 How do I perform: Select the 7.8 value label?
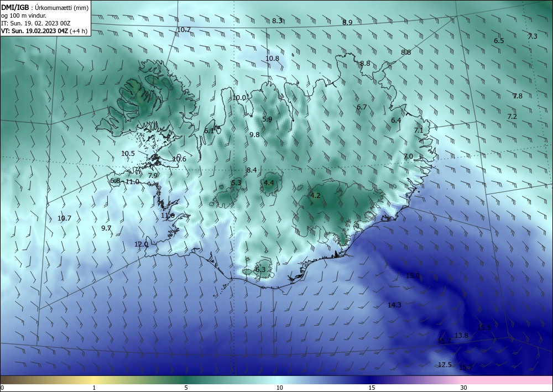coord(518,96)
